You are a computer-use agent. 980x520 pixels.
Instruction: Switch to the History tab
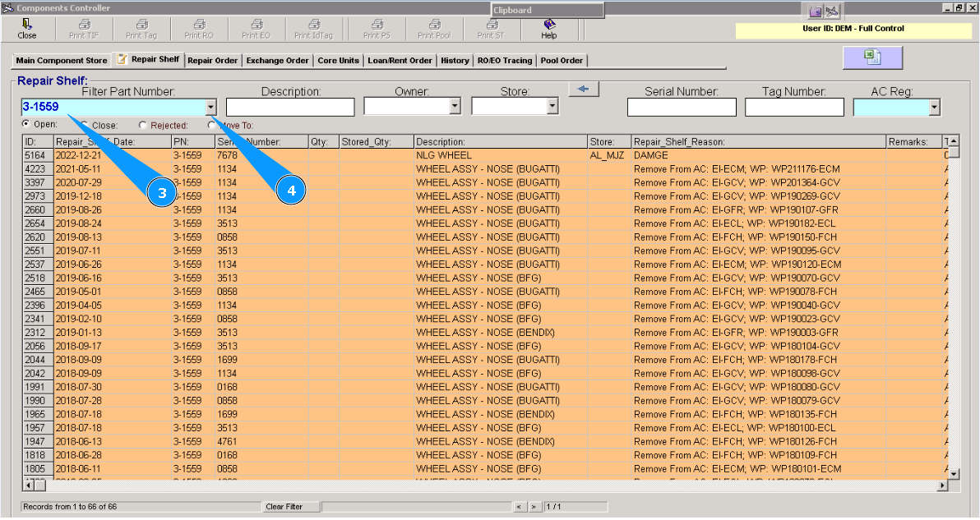pyautogui.click(x=455, y=61)
